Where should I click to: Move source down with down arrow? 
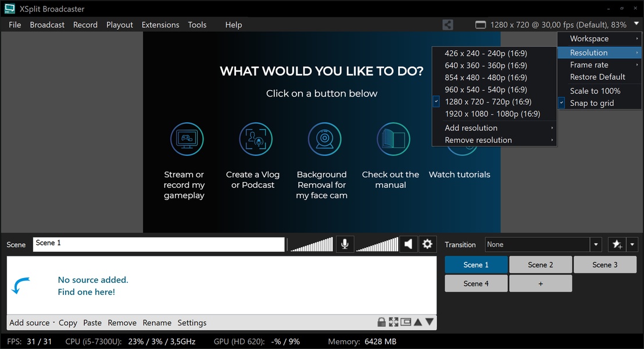tap(430, 322)
